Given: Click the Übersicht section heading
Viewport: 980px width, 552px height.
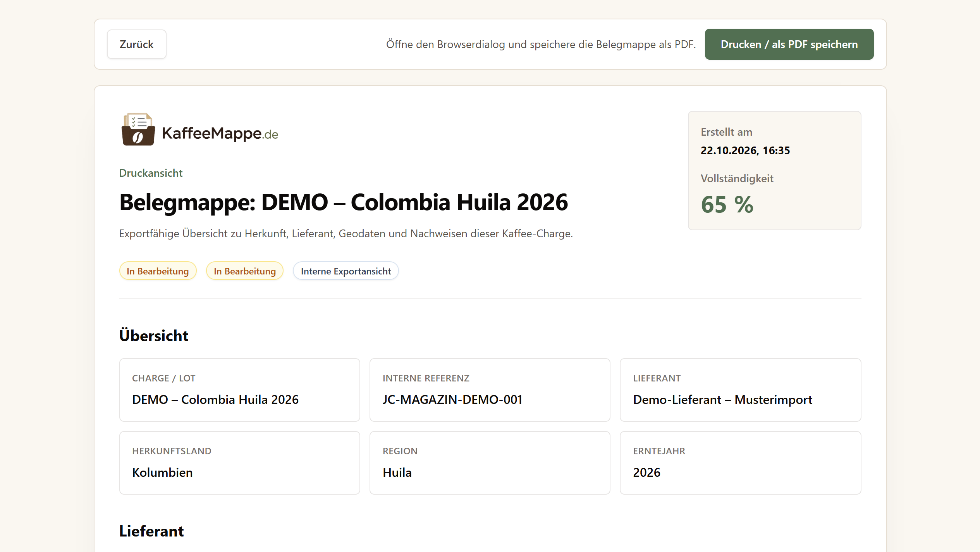Looking at the screenshot, I should point(154,335).
